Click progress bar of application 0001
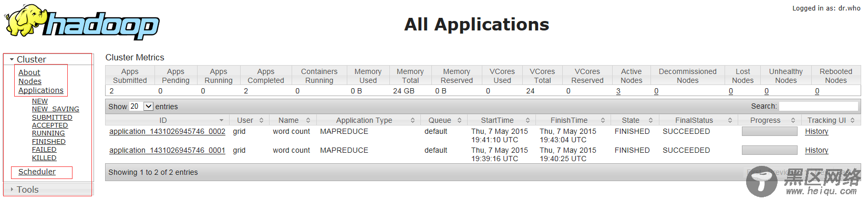The width and height of the screenshot is (868, 200). pos(769,150)
